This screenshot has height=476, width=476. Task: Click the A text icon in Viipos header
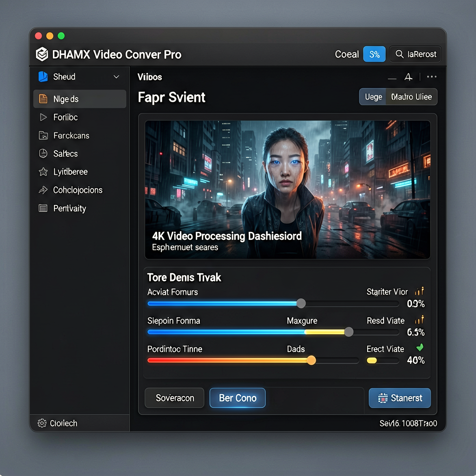pyautogui.click(x=408, y=77)
